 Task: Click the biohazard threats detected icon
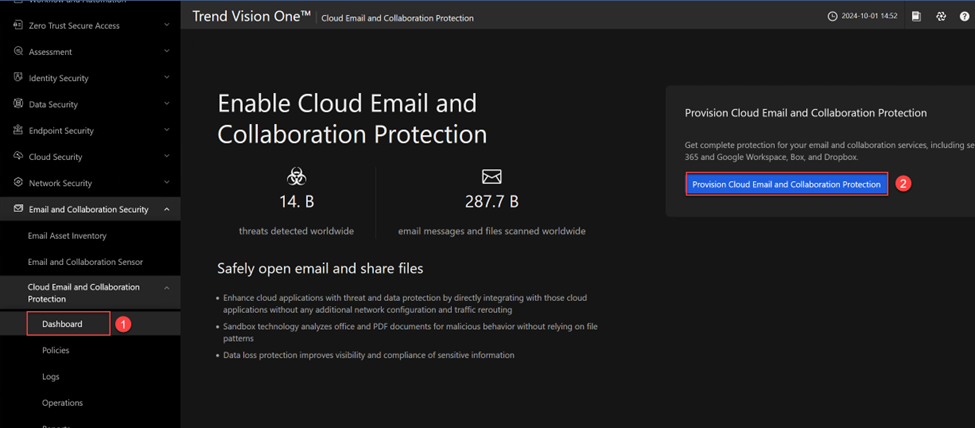coord(297,177)
